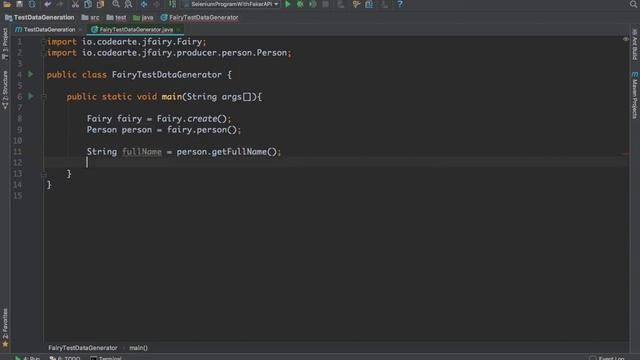Click the Open folder toolbar icon
The height and width of the screenshot is (360, 640).
7,4
